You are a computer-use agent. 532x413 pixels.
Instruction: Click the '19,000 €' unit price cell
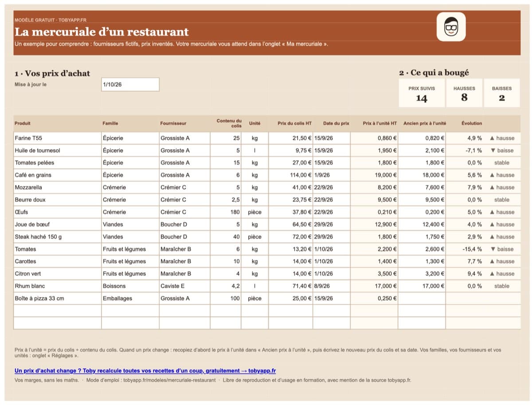click(x=374, y=175)
